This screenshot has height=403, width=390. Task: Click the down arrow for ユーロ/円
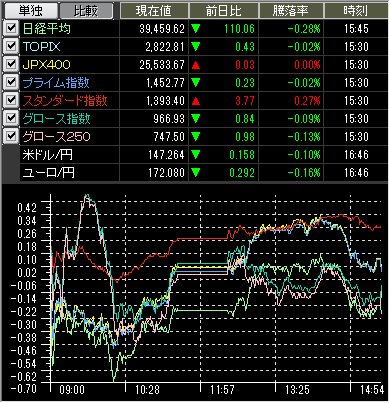pos(196,173)
